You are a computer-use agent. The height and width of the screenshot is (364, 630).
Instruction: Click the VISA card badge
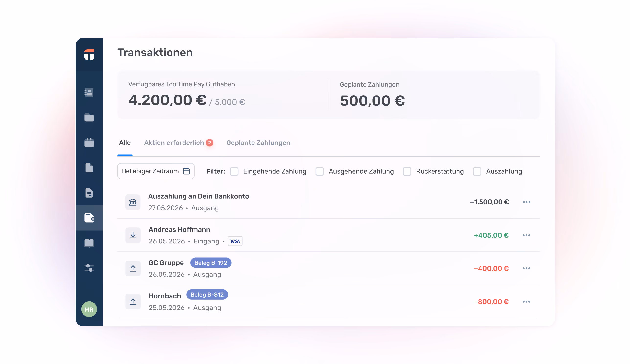[x=235, y=241]
